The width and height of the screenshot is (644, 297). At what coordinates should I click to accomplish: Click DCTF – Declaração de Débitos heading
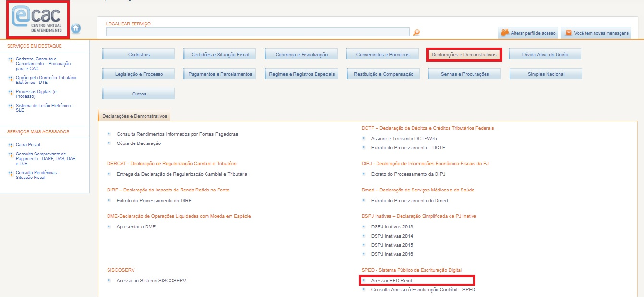coord(427,128)
